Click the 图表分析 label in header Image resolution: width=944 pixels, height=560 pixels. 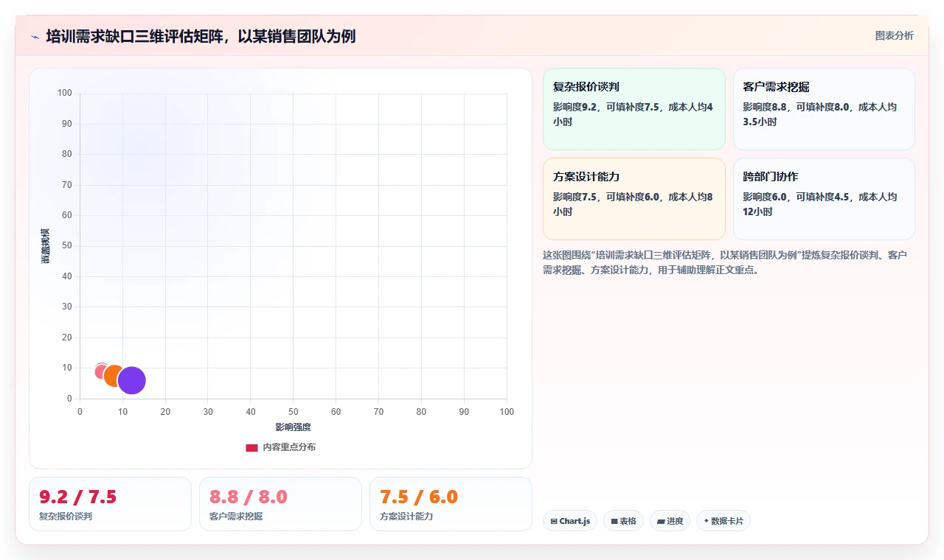[894, 35]
